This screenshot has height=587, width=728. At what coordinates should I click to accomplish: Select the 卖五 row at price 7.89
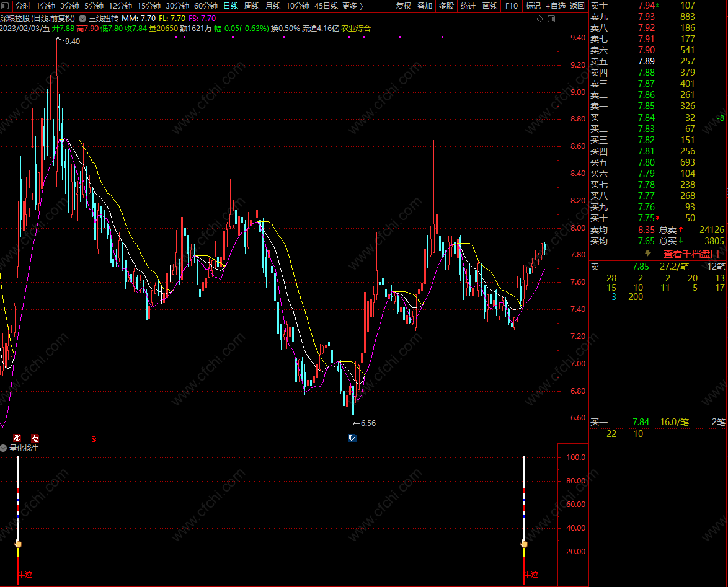pyautogui.click(x=657, y=61)
